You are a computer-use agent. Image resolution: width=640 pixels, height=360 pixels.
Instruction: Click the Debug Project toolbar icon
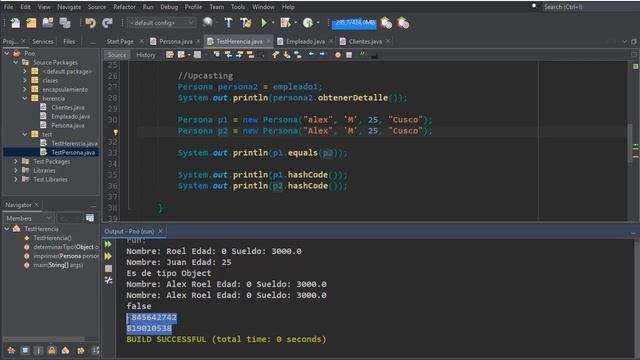pos(285,23)
